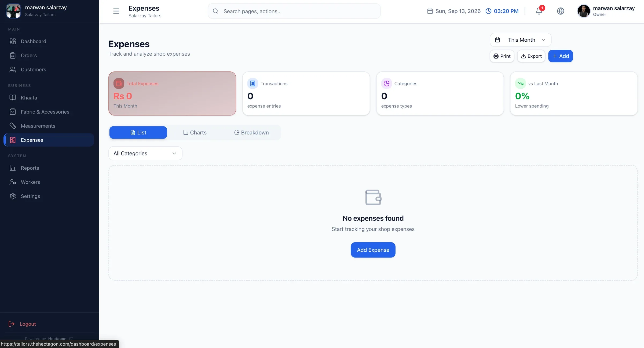Open Customers in the sidebar
The height and width of the screenshot is (348, 644).
49,70
